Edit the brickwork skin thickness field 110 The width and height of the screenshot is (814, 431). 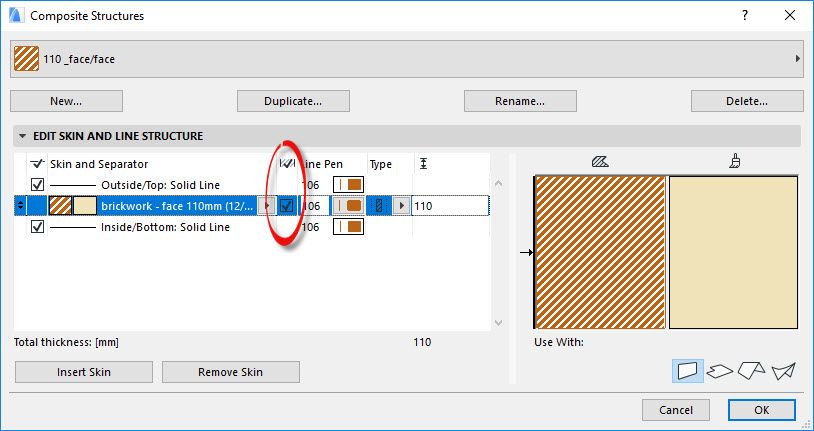[450, 206]
